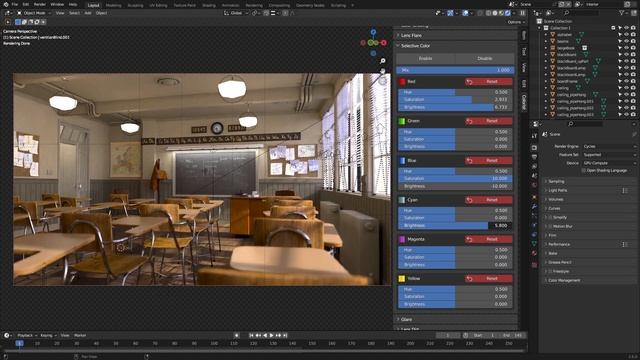Image resolution: width=640 pixels, height=360 pixels.
Task: Open the File menu
Action: click(15, 4)
